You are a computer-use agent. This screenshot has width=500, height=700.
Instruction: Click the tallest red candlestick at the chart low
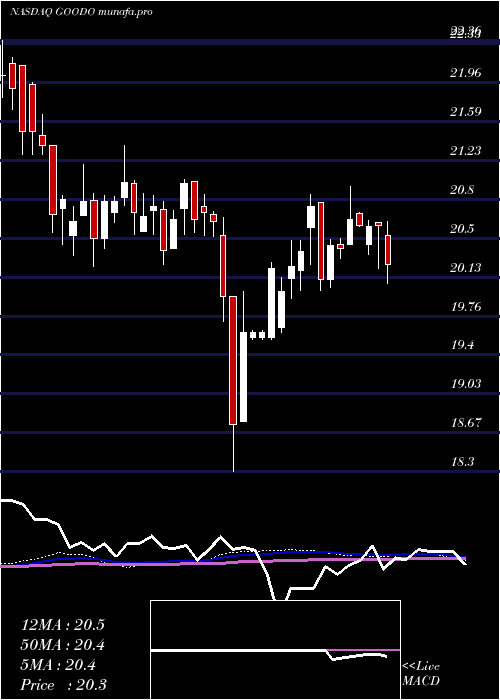point(233,360)
